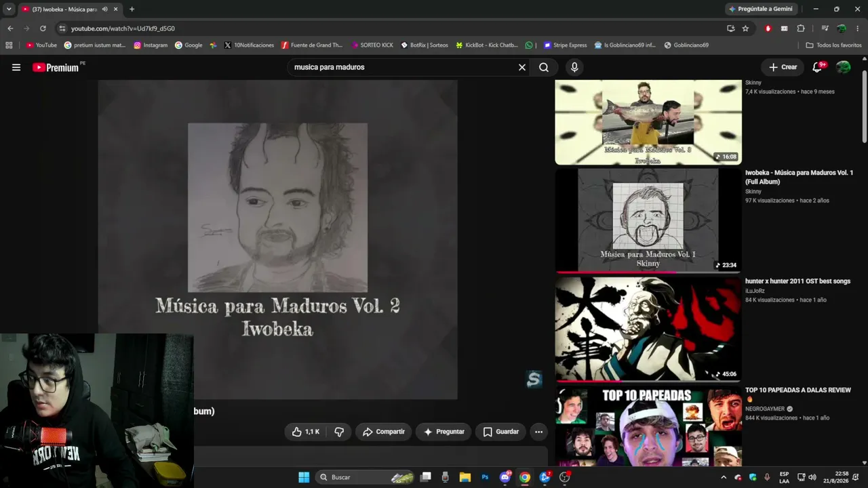This screenshot has height=488, width=868.
Task: Start voice search with the microphone
Action: click(x=574, y=67)
